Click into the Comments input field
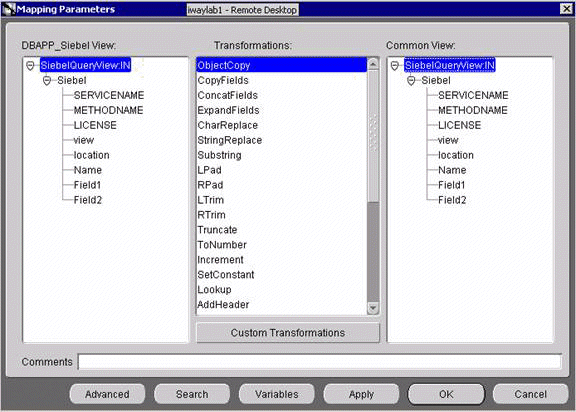Image resolution: width=576 pixels, height=412 pixels. click(x=320, y=362)
